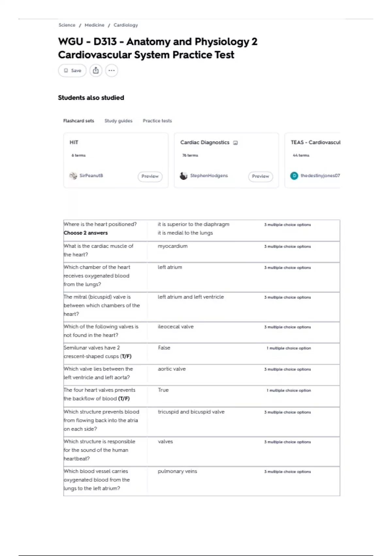Open the three-dots more options menu
The image size is (392, 556).
click(x=111, y=70)
